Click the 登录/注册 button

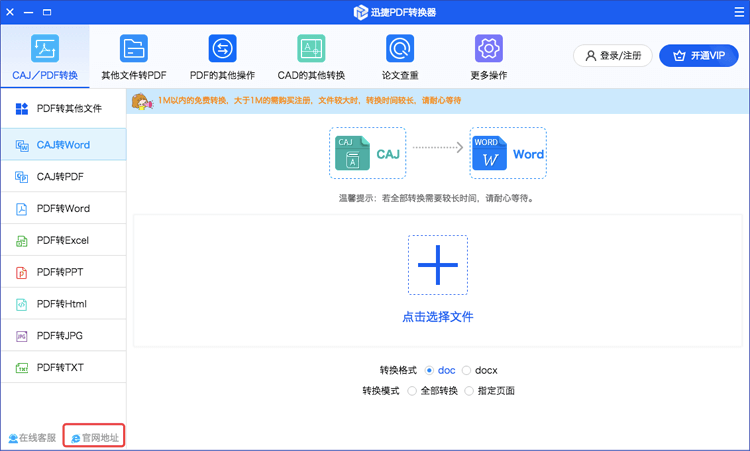[x=613, y=55]
